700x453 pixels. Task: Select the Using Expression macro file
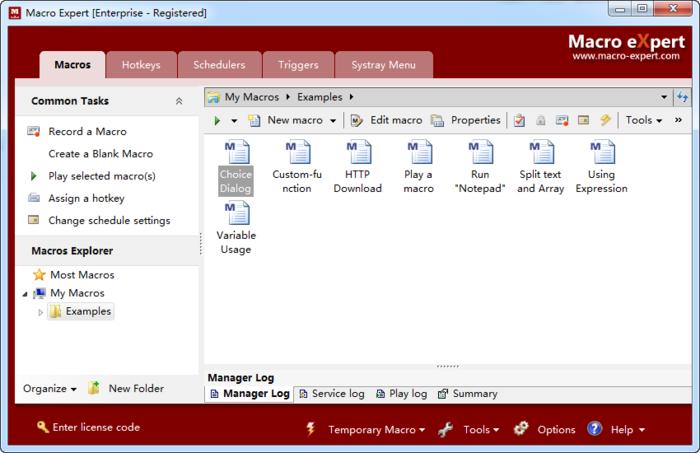(x=601, y=167)
